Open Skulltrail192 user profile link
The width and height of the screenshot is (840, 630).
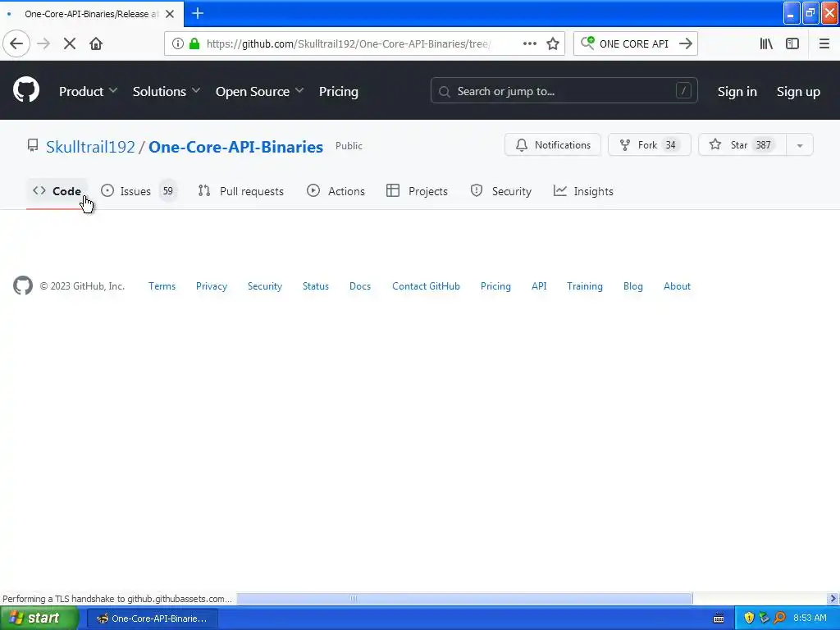90,147
